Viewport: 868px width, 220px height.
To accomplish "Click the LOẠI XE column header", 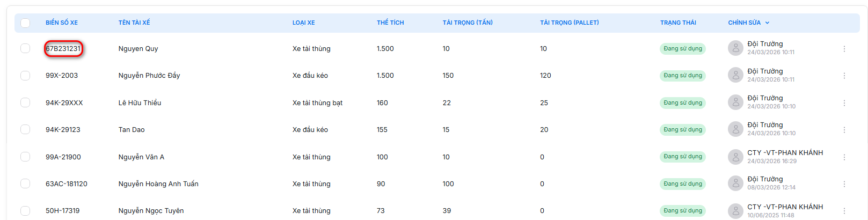I will coord(304,23).
